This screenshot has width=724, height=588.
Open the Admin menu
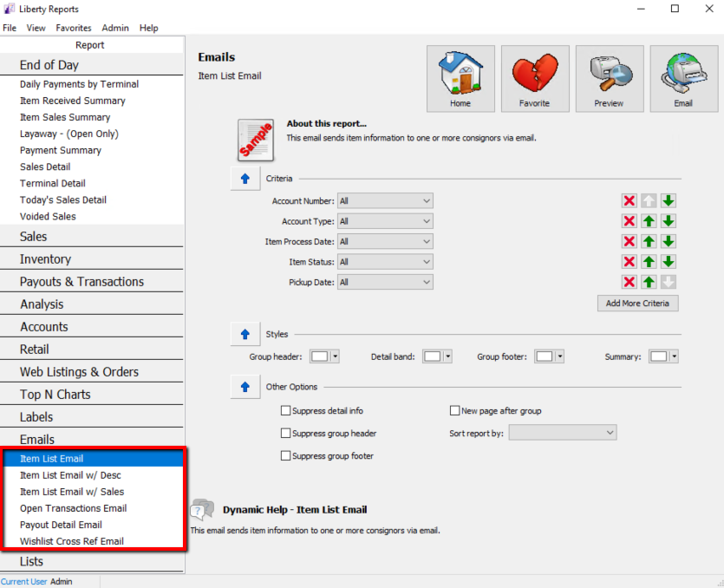(x=115, y=28)
